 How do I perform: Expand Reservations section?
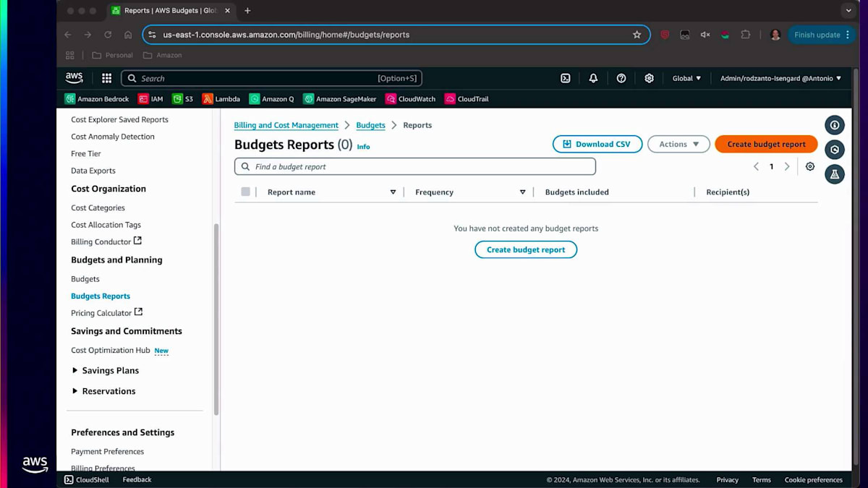click(x=75, y=391)
